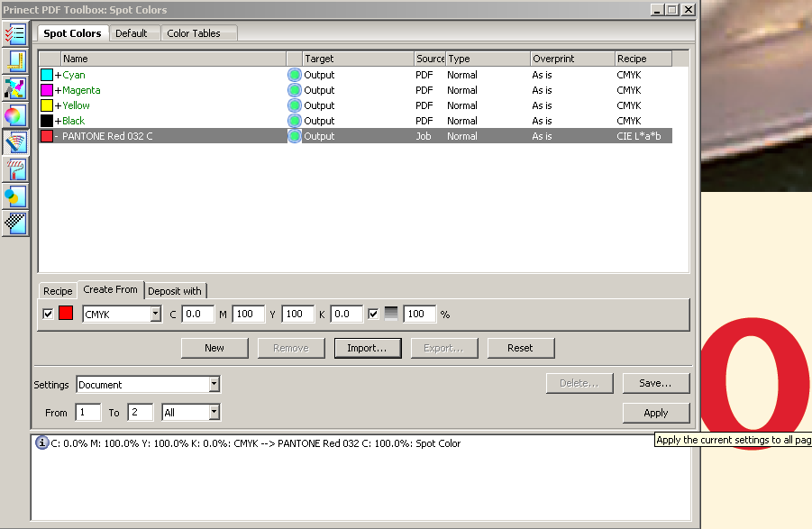Image resolution: width=812 pixels, height=529 pixels.
Task: Open the color wheel tool
Action: click(x=15, y=115)
